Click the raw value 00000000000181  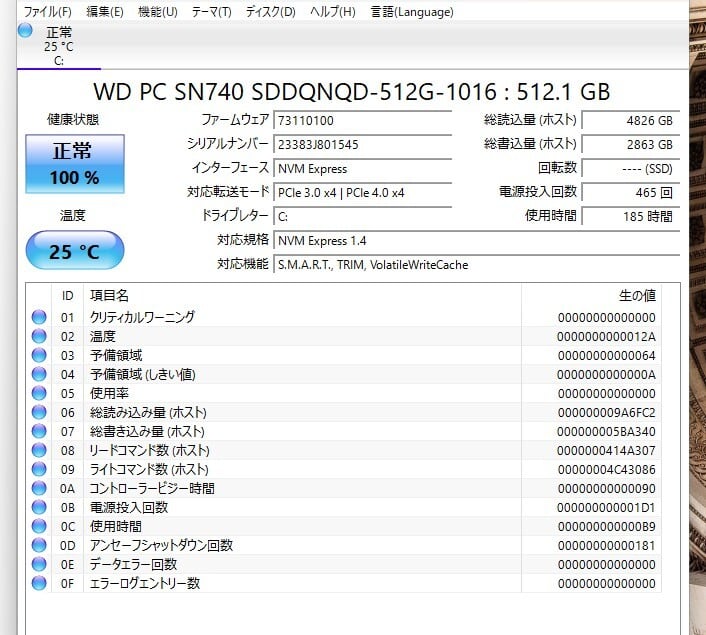(606, 545)
